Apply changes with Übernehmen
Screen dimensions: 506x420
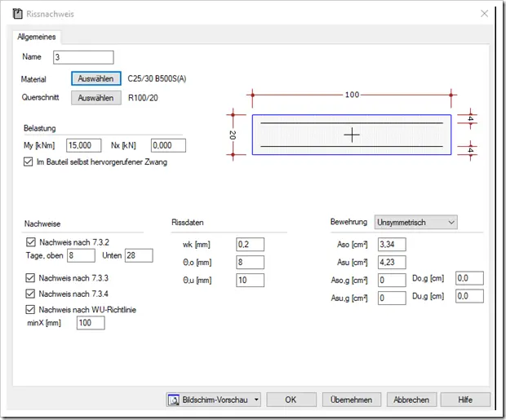352,400
